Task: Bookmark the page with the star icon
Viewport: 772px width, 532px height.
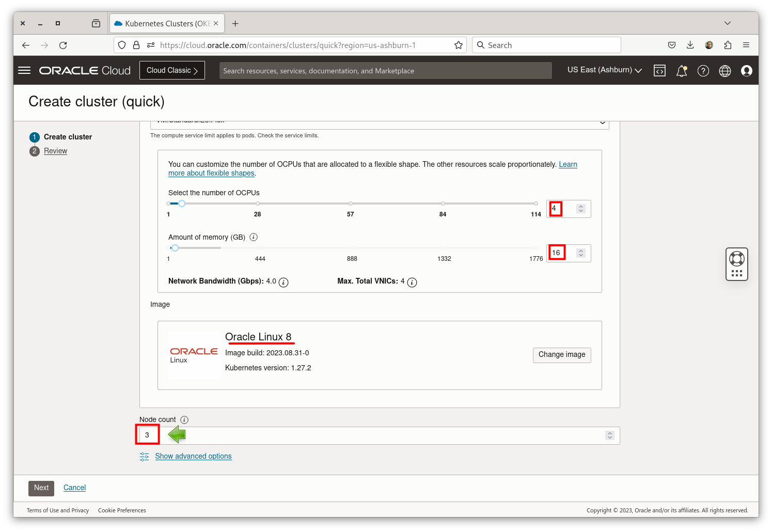Action: [459, 45]
